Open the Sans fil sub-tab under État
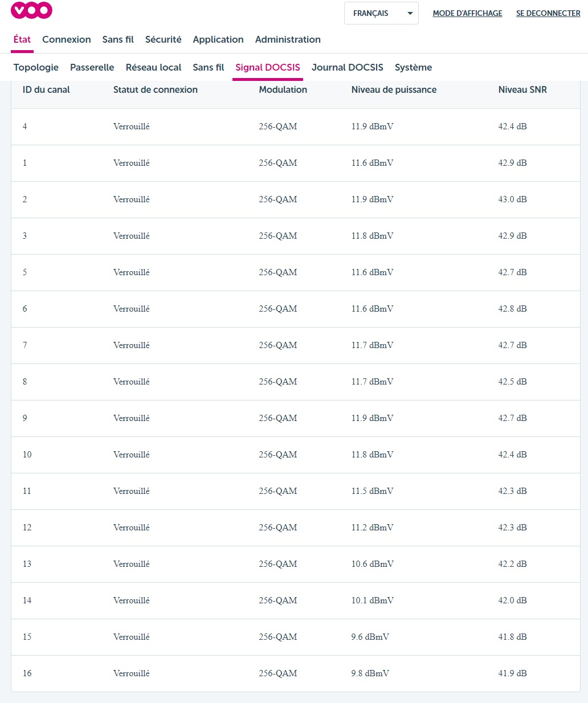 208,67
